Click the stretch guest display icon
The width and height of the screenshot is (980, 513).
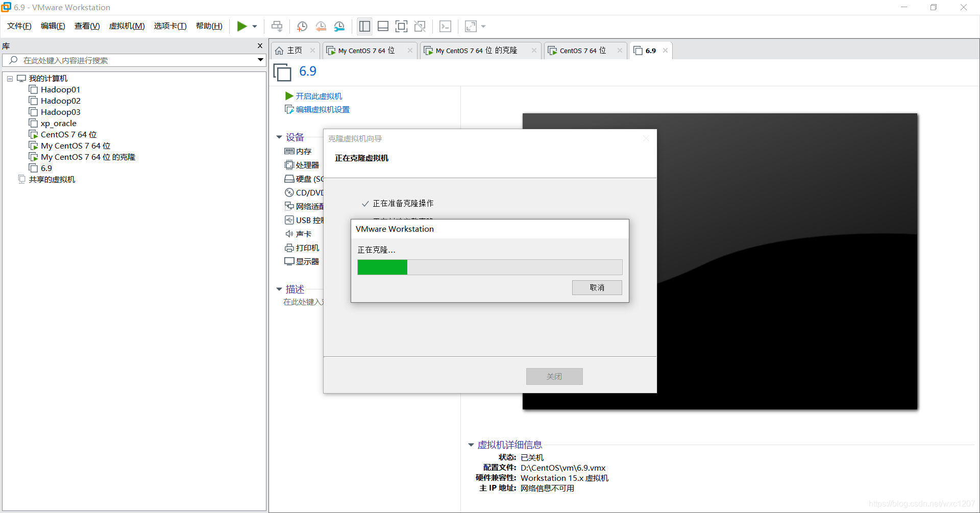(471, 26)
